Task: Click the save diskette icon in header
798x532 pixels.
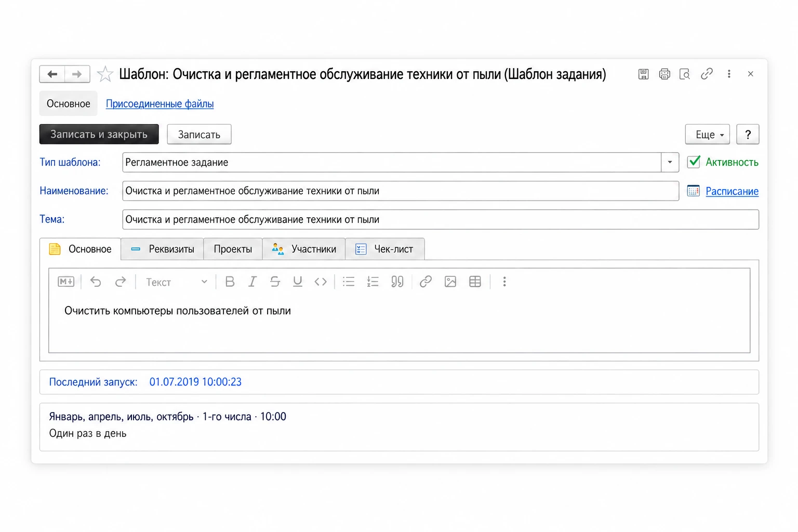Action: tap(643, 74)
